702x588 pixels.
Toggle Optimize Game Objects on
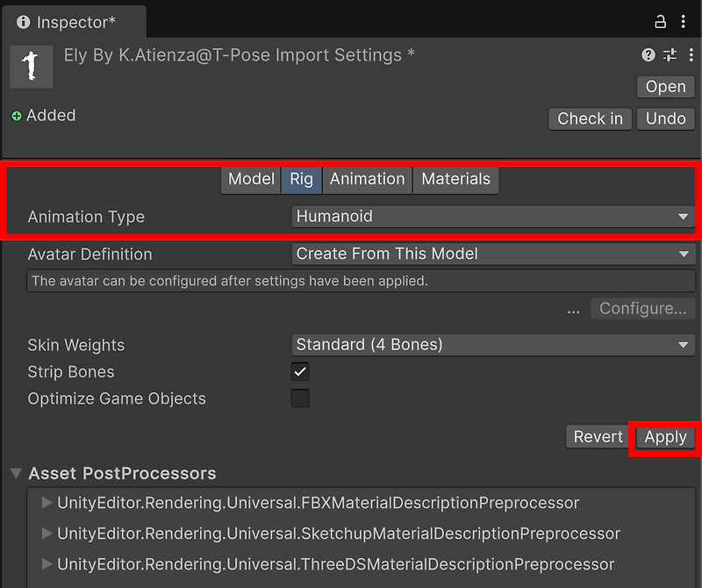click(x=300, y=398)
